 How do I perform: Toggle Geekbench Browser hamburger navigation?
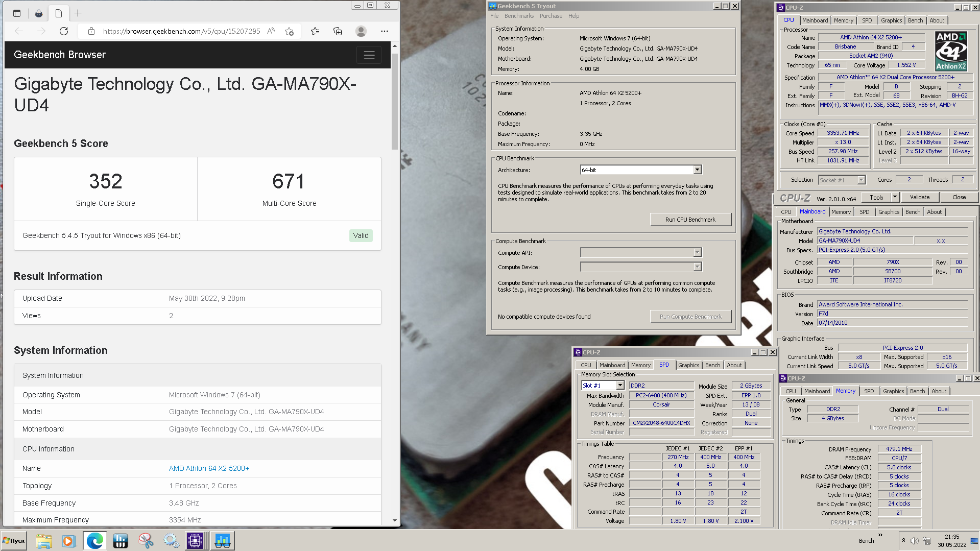tap(369, 55)
